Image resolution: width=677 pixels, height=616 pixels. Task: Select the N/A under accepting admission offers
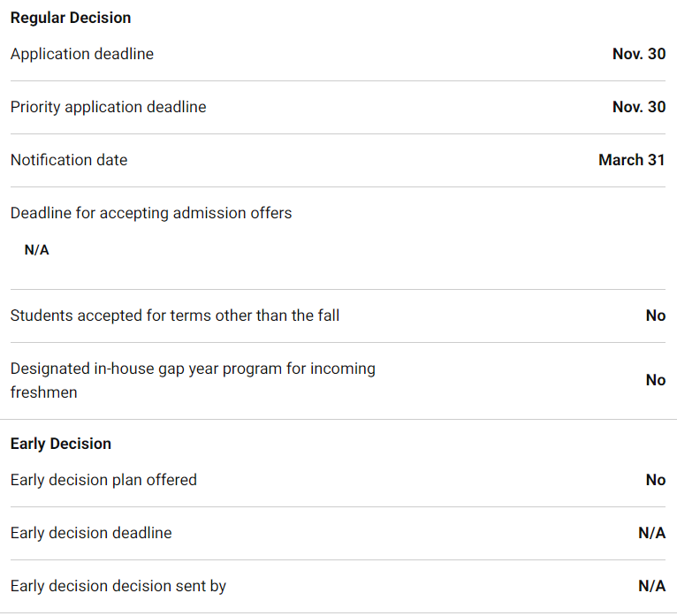[x=37, y=250]
